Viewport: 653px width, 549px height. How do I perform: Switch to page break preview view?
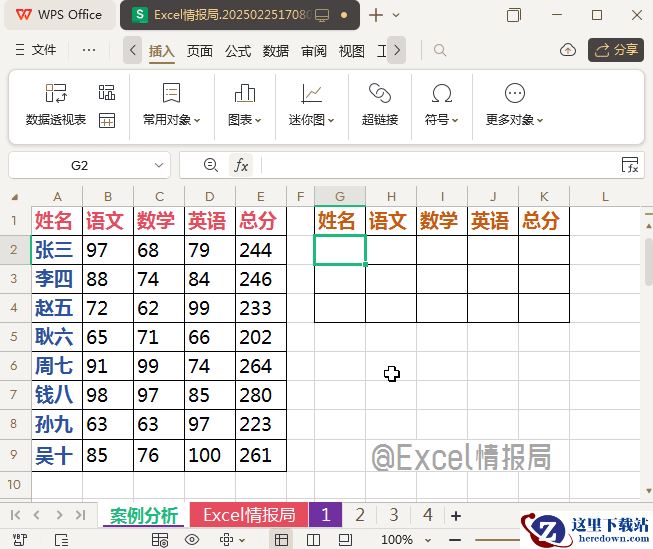point(313,540)
